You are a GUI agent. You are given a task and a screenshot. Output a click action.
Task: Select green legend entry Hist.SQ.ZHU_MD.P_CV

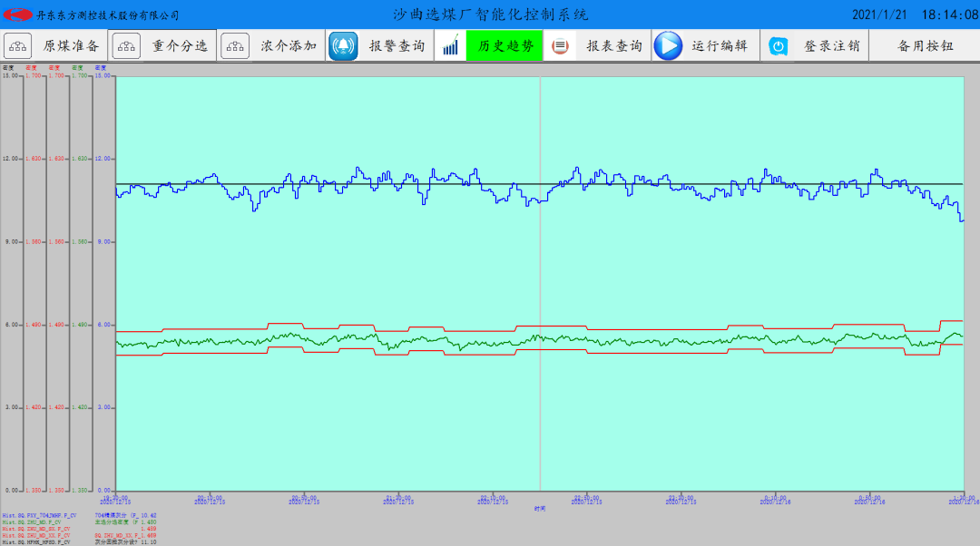coord(32,522)
